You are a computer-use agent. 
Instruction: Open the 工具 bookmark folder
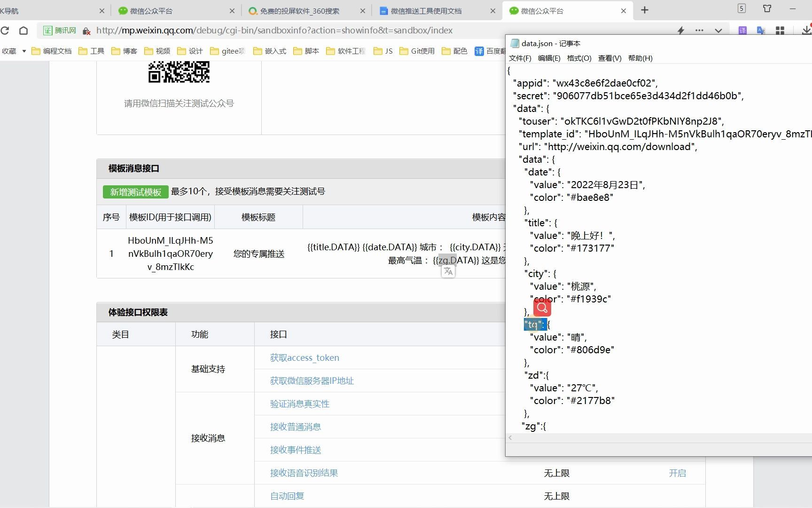coord(92,51)
